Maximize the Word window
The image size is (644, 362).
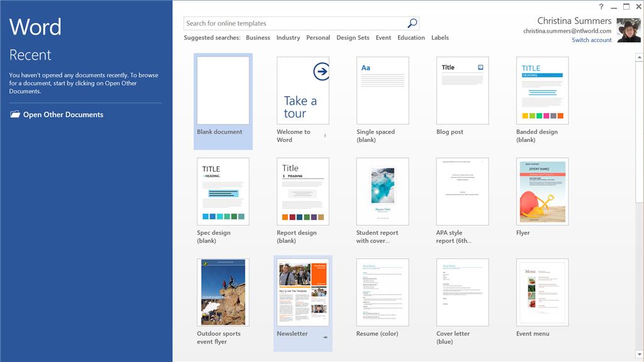point(626,6)
